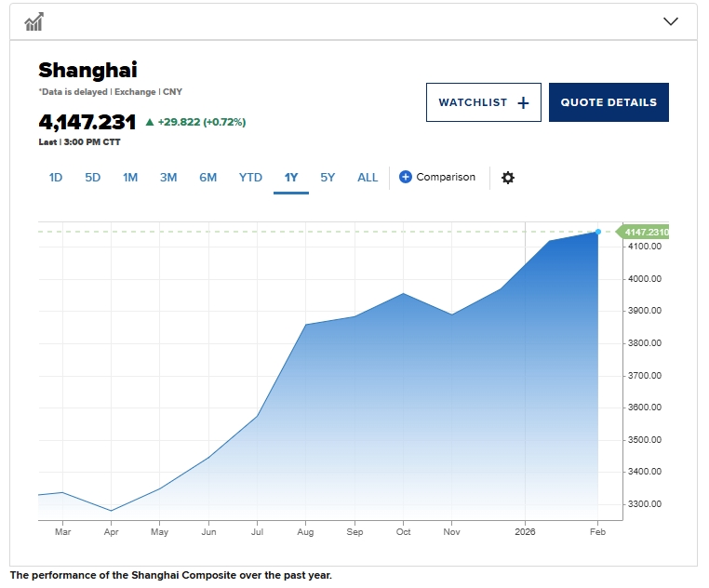Switch chart to 5Y range

[328, 178]
